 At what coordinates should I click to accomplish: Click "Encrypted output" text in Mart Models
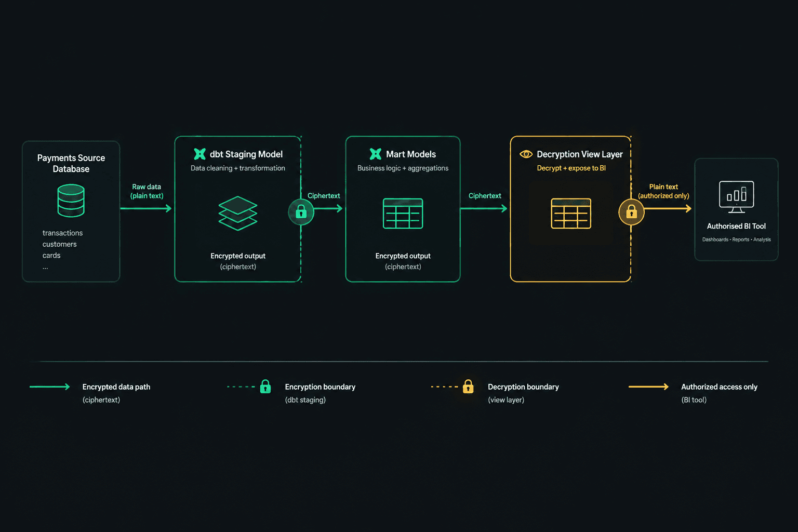coord(403,256)
